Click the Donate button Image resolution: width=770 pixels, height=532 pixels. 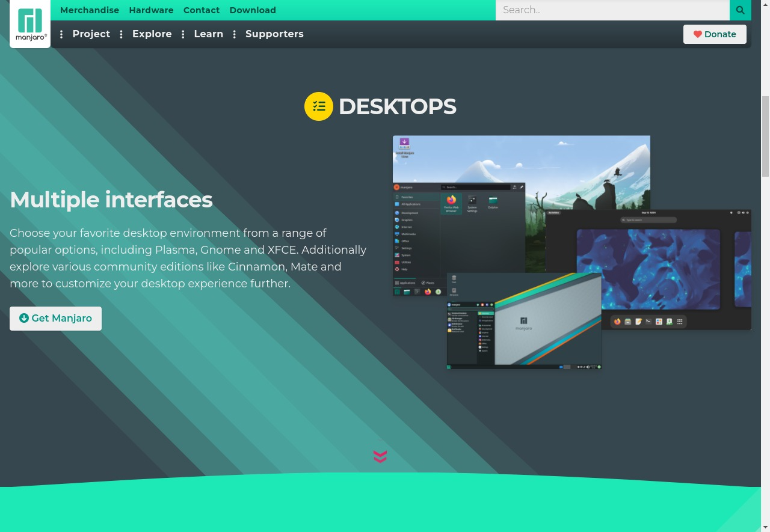click(715, 34)
